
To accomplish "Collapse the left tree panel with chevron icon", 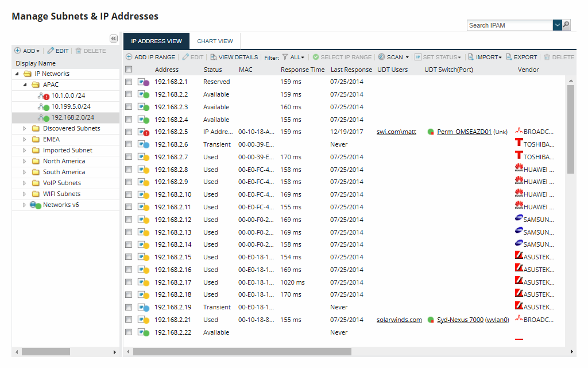I will click(x=114, y=39).
